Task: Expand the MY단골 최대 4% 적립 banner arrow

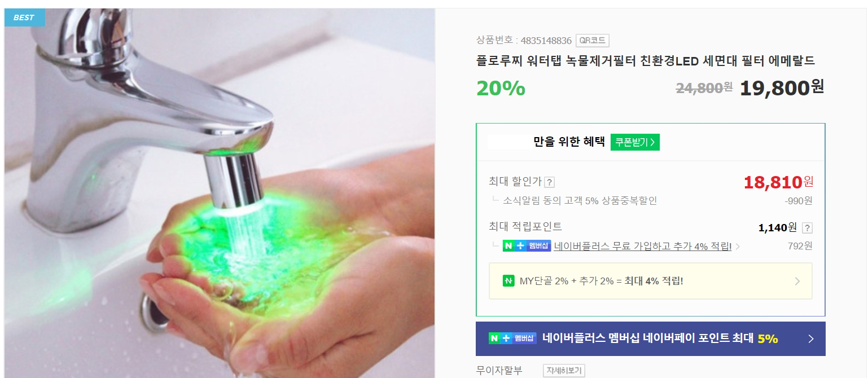Action: pyautogui.click(x=797, y=281)
